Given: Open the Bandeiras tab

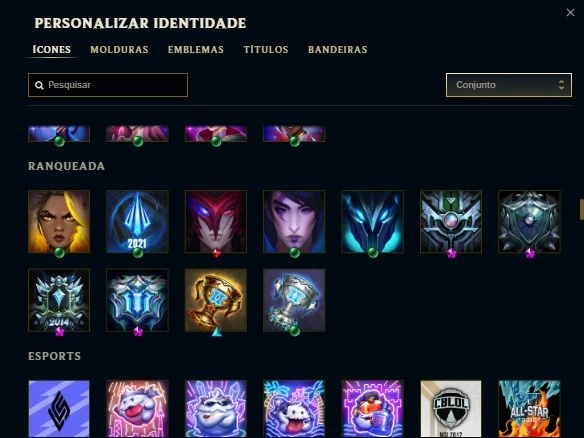Looking at the screenshot, I should coord(337,50).
